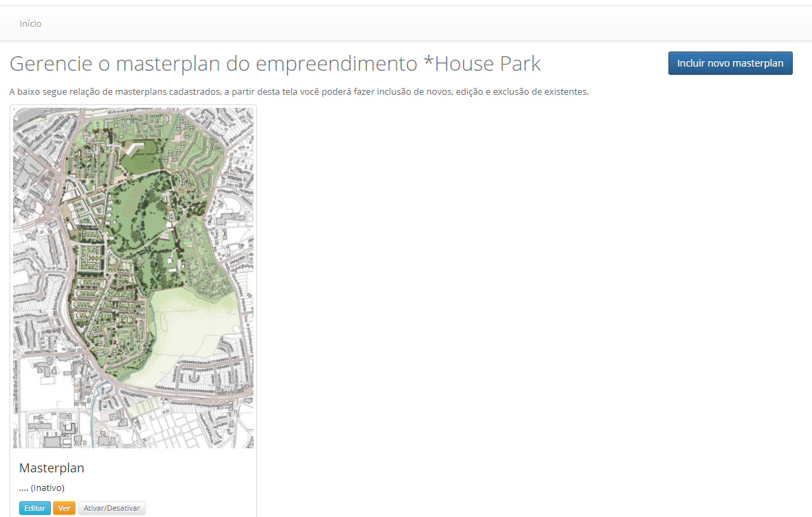Click the *House Park name in heading

tap(482, 64)
